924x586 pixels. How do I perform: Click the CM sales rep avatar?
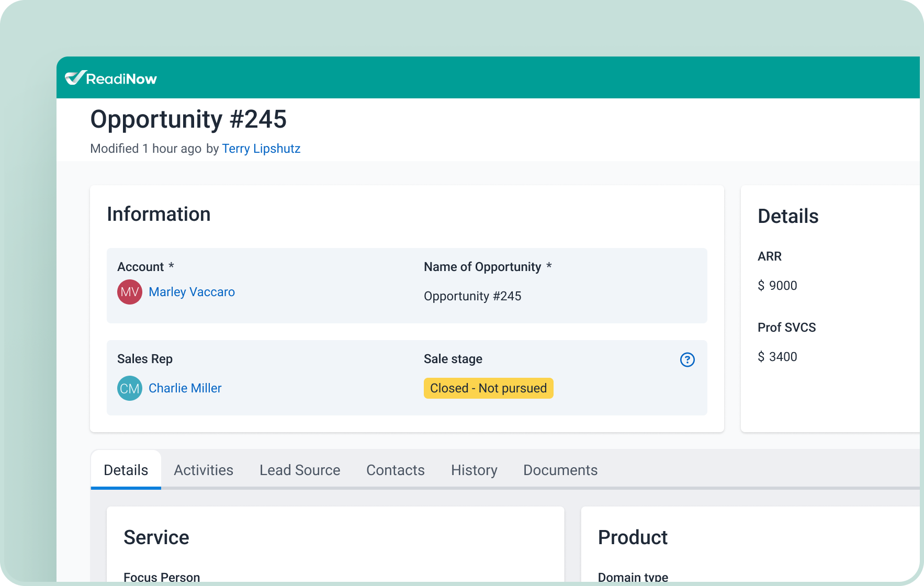[129, 388]
